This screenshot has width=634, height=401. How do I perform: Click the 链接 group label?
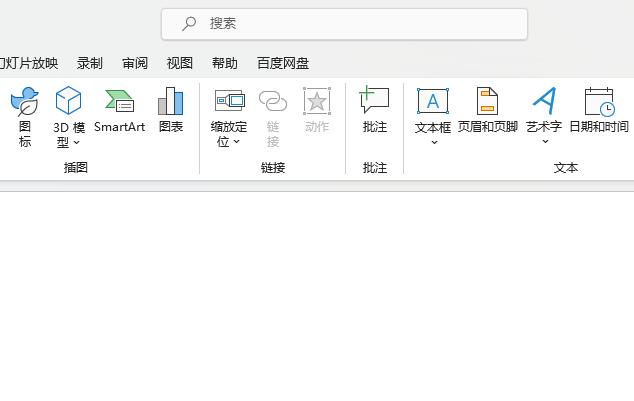click(273, 167)
